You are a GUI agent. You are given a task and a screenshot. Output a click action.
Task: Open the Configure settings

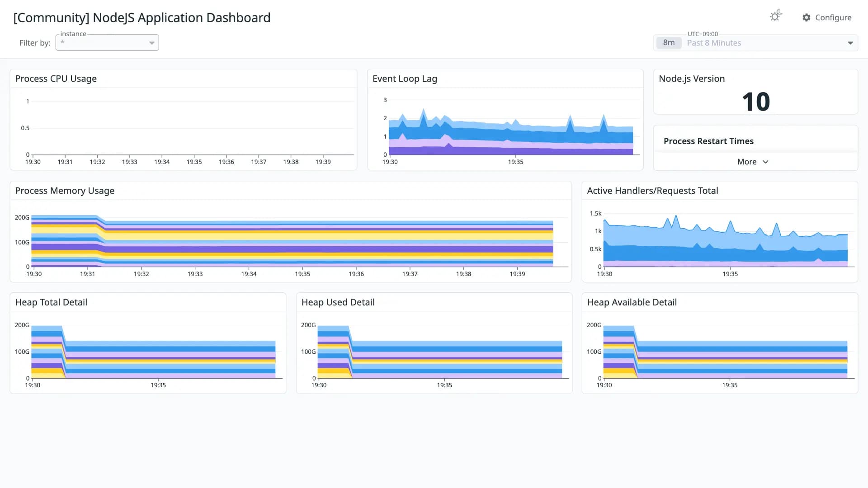click(827, 18)
